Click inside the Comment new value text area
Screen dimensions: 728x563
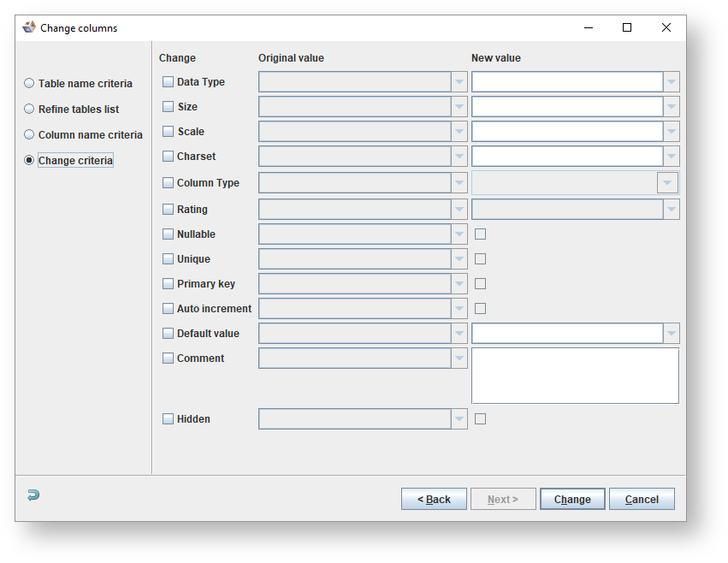(x=575, y=375)
